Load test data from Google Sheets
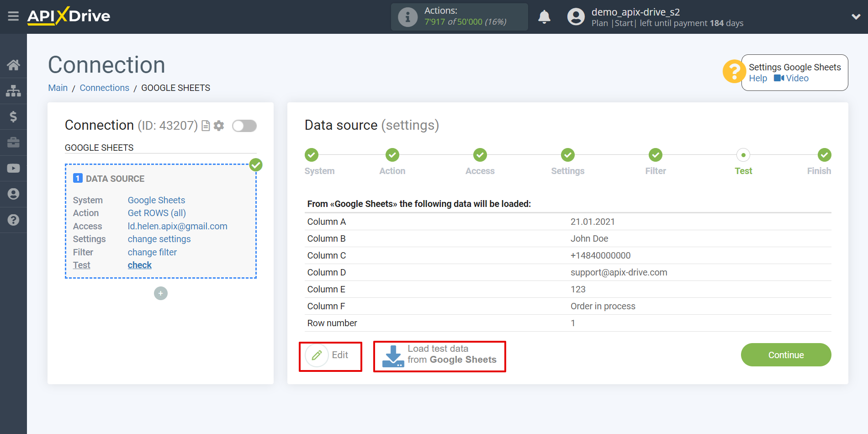This screenshot has width=868, height=434. tap(439, 356)
